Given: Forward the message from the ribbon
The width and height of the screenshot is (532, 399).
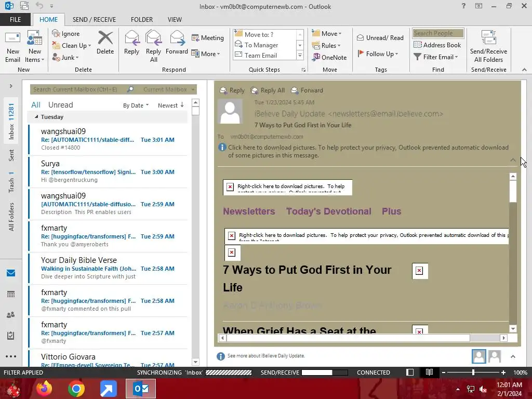Looking at the screenshot, I should click(177, 43).
